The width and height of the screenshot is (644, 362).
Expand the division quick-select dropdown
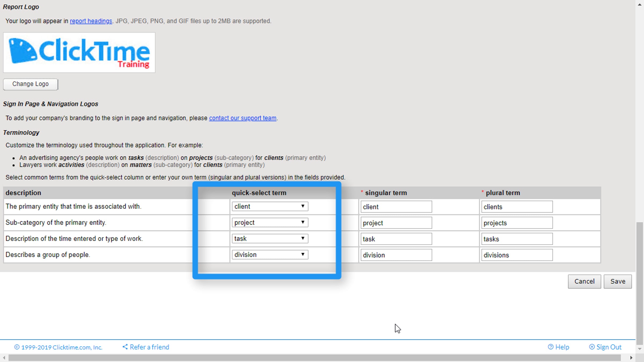pyautogui.click(x=270, y=255)
